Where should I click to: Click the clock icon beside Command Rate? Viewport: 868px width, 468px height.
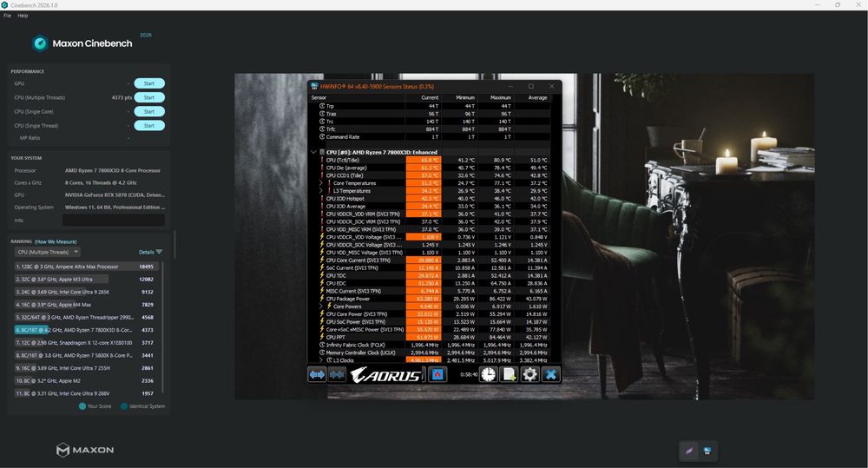tap(322, 137)
